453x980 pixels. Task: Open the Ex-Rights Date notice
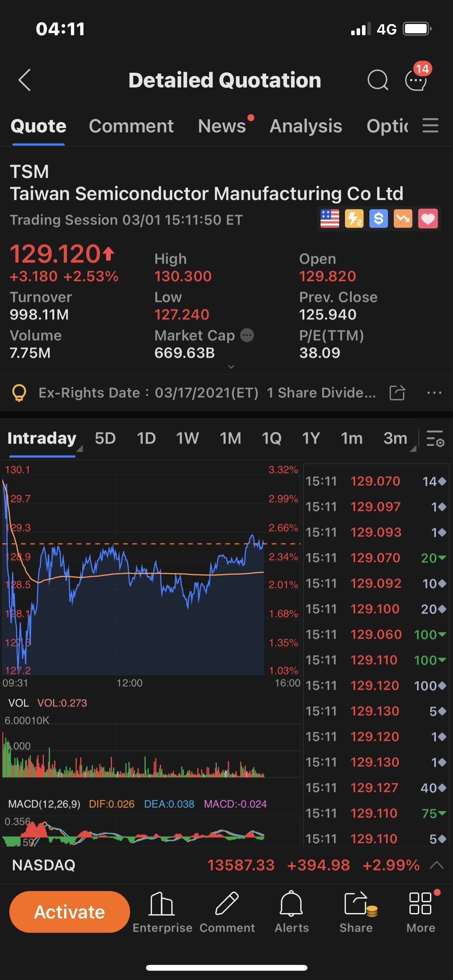[207, 393]
